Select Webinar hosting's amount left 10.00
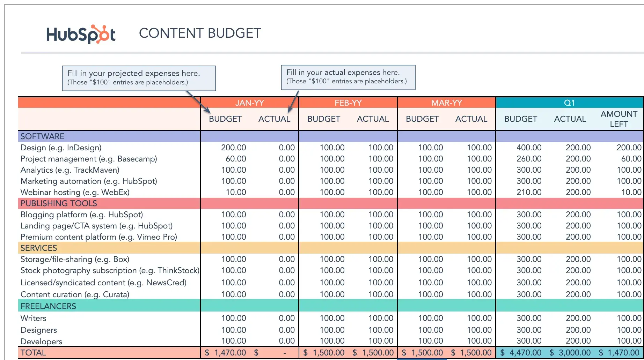The image size is (644, 360). point(631,192)
